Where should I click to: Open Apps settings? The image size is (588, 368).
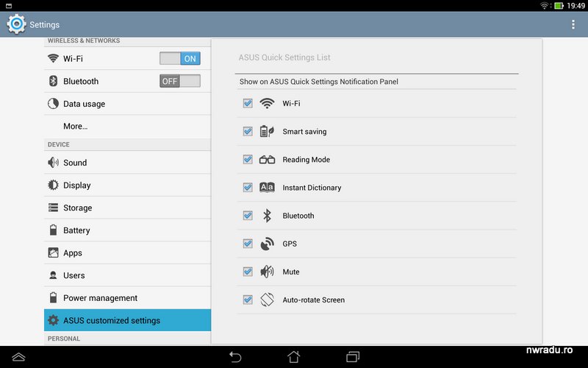click(x=127, y=252)
